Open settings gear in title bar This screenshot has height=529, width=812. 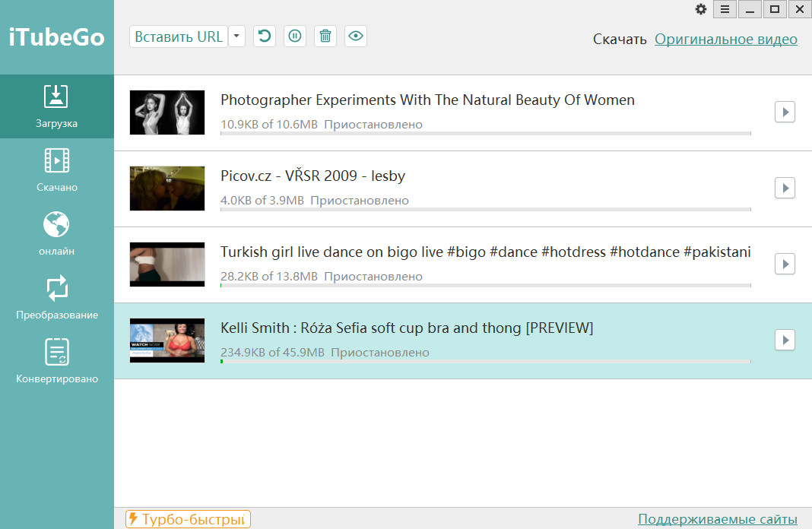tap(701, 9)
